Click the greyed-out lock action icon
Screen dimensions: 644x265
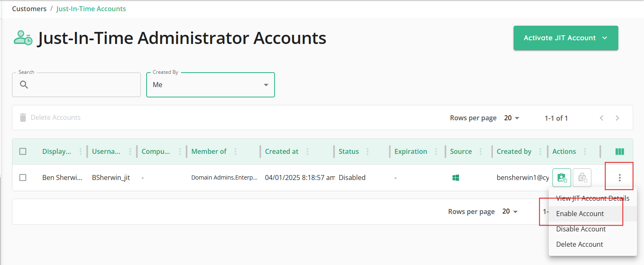tap(582, 177)
